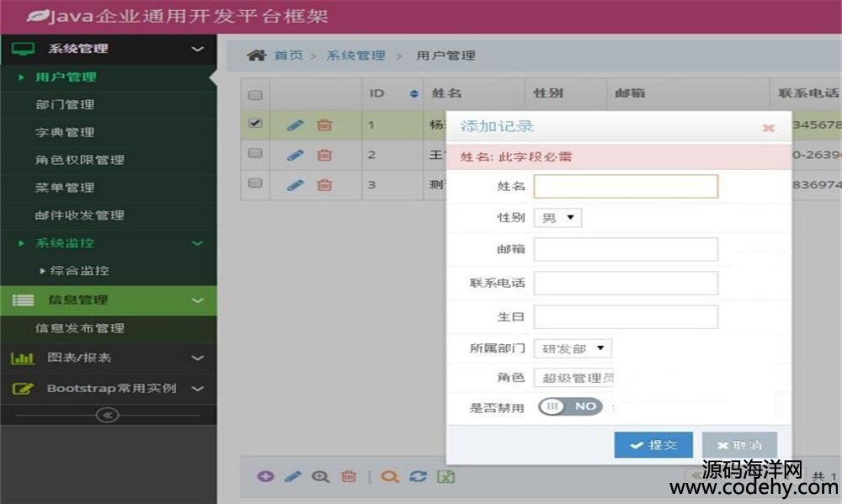Screen dimensions: 842x504
Task: Click the bar chart icon beside 图表/报表
Action: click(23, 358)
